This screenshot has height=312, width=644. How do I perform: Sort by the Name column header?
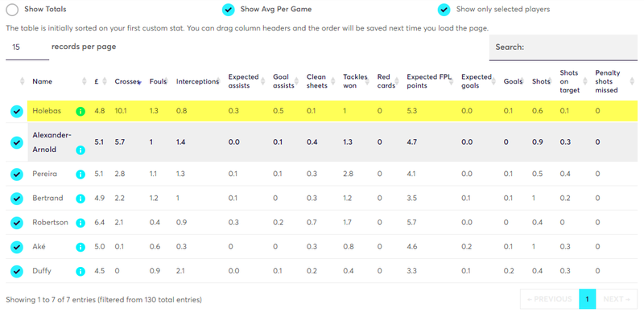coord(43,81)
